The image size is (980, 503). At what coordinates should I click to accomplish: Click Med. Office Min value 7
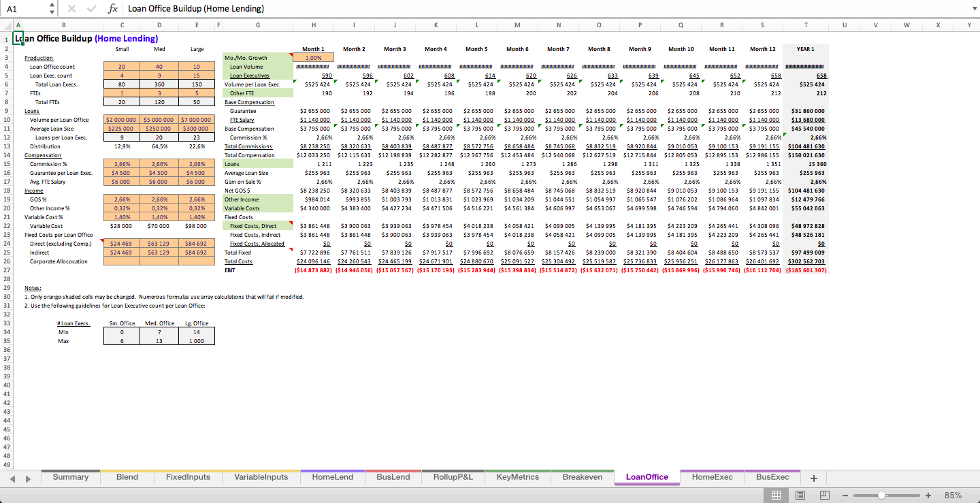coord(159,332)
